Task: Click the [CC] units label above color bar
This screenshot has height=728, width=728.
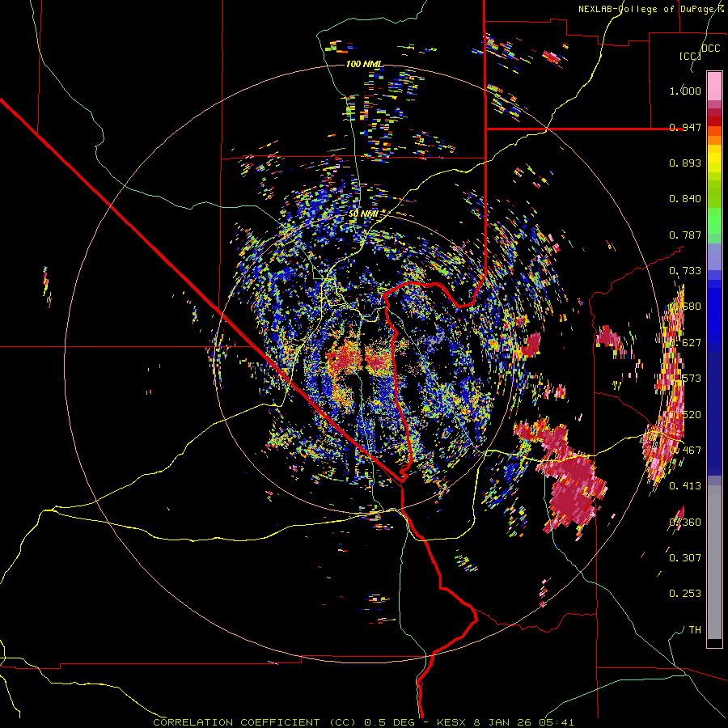Action: (691, 56)
